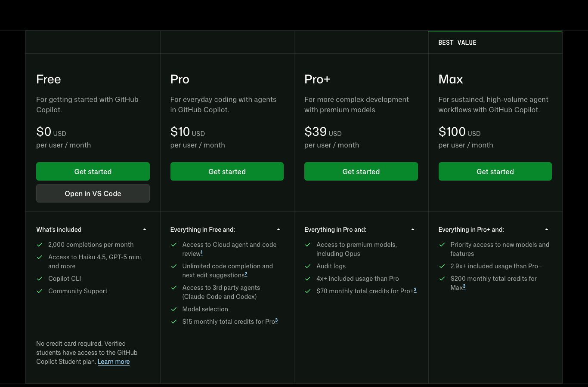Viewport: 588px width, 387px height.
Task: Click the checkmark beside Unlimited code completion
Action: coord(174,266)
